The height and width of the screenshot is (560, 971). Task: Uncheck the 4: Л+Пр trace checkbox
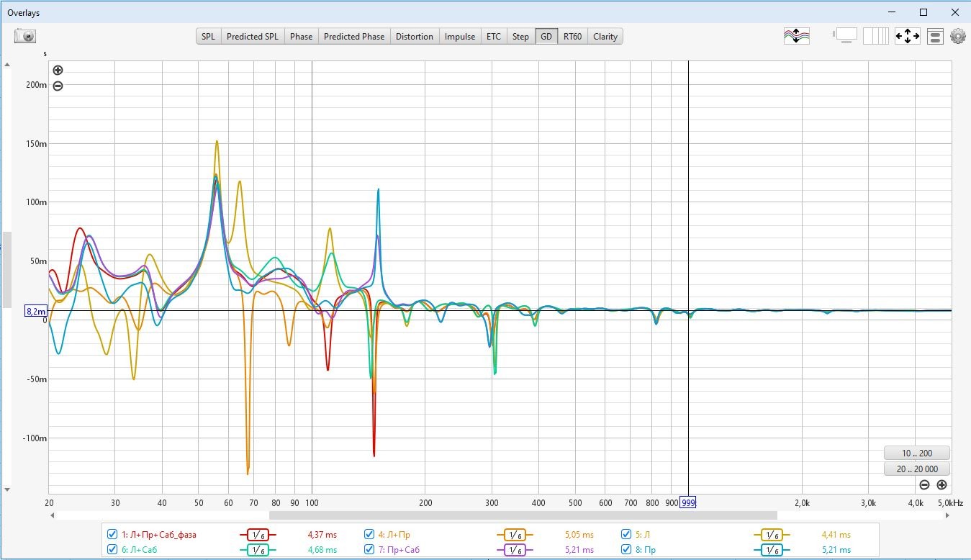(x=369, y=535)
